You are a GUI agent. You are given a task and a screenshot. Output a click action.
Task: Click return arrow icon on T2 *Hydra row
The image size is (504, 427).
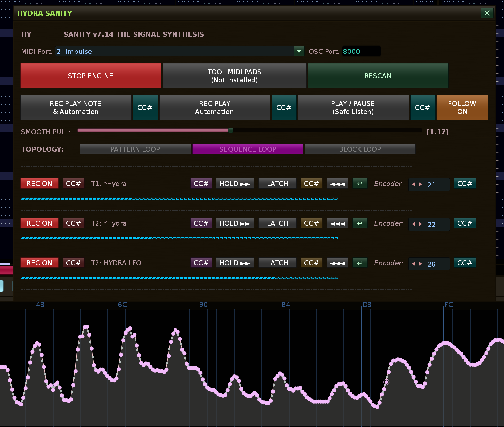(x=360, y=223)
